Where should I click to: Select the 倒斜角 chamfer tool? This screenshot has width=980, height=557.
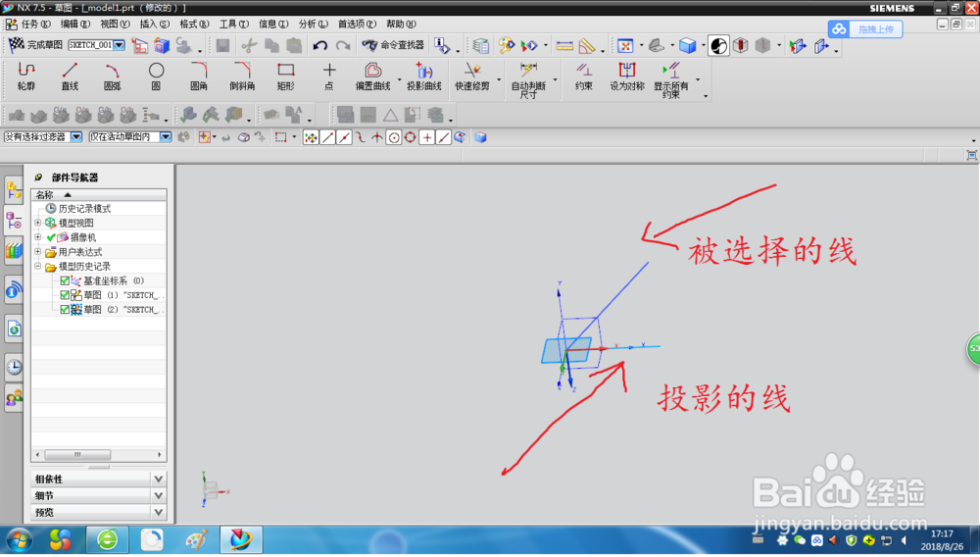coord(242,76)
